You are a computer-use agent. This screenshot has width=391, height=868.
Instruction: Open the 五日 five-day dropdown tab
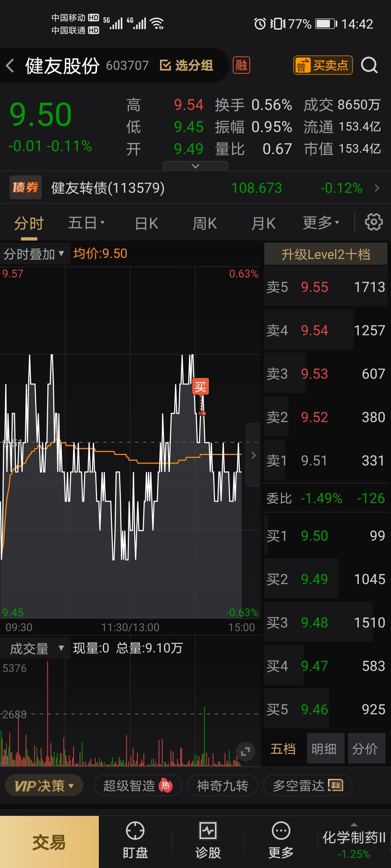coord(86,223)
